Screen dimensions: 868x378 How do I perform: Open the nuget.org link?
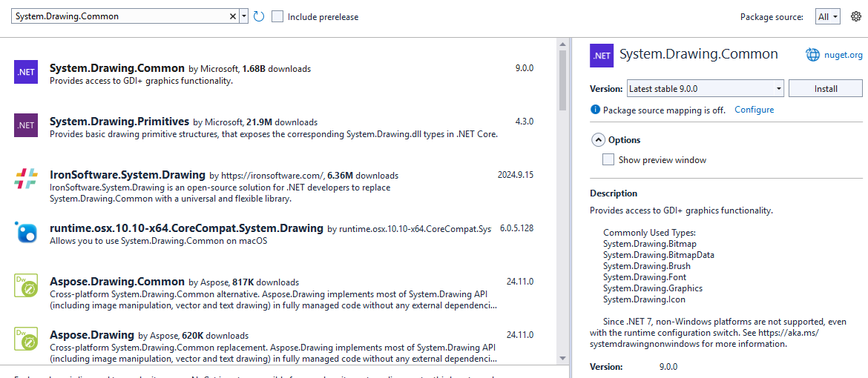click(x=843, y=55)
